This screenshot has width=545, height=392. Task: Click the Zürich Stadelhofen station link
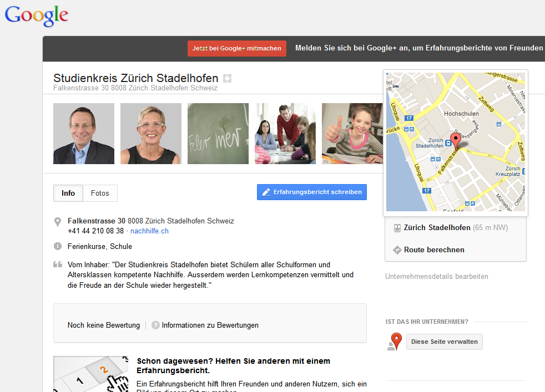[x=437, y=227]
